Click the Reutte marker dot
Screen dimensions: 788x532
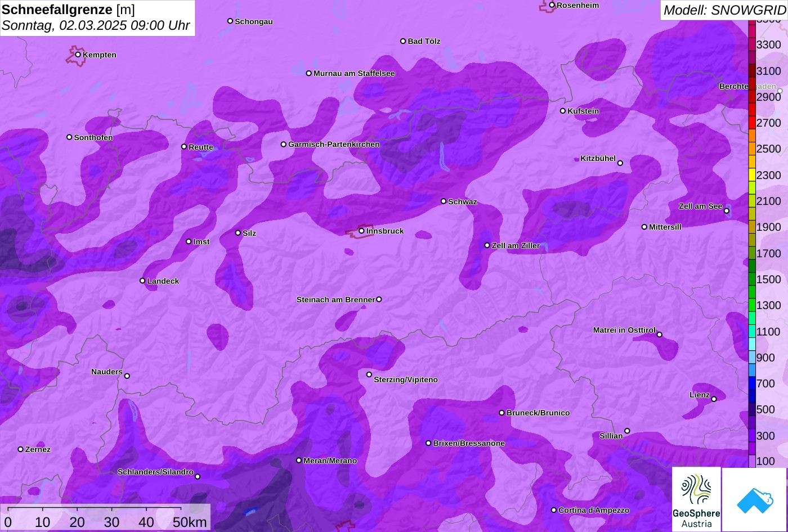pyautogui.click(x=184, y=147)
